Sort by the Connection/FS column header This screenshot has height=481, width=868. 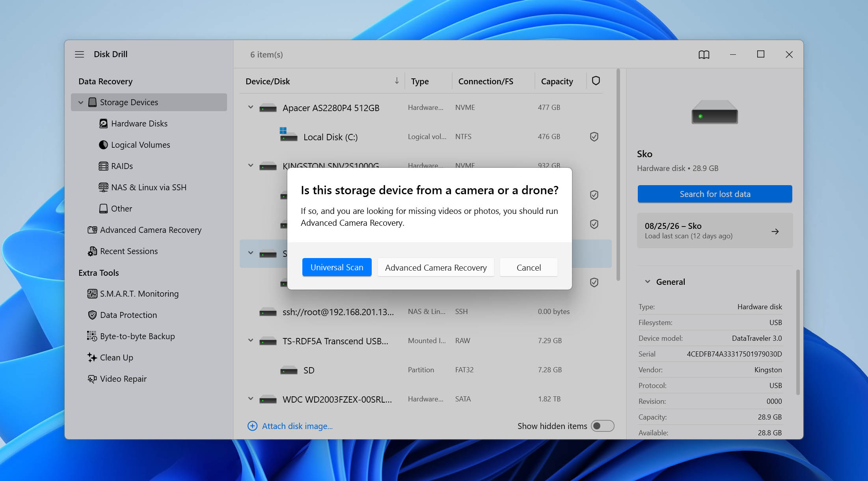tap(486, 82)
